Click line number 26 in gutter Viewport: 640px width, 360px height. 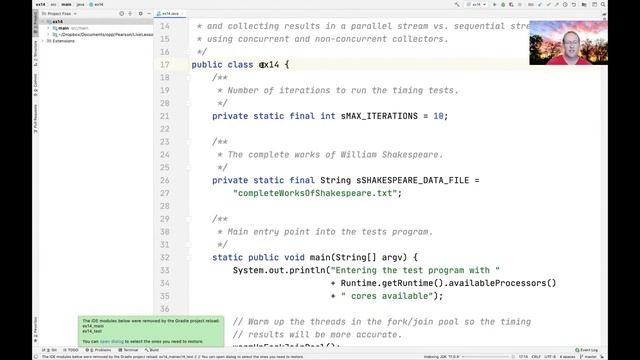[164, 180]
